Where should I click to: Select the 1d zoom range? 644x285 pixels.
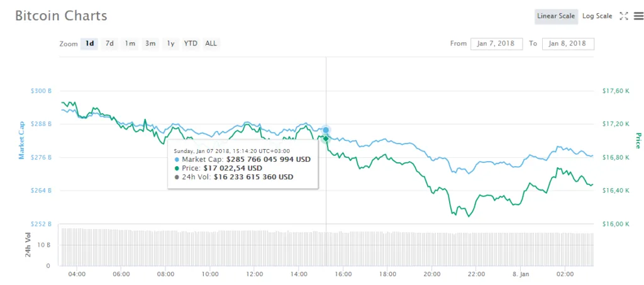pos(89,43)
